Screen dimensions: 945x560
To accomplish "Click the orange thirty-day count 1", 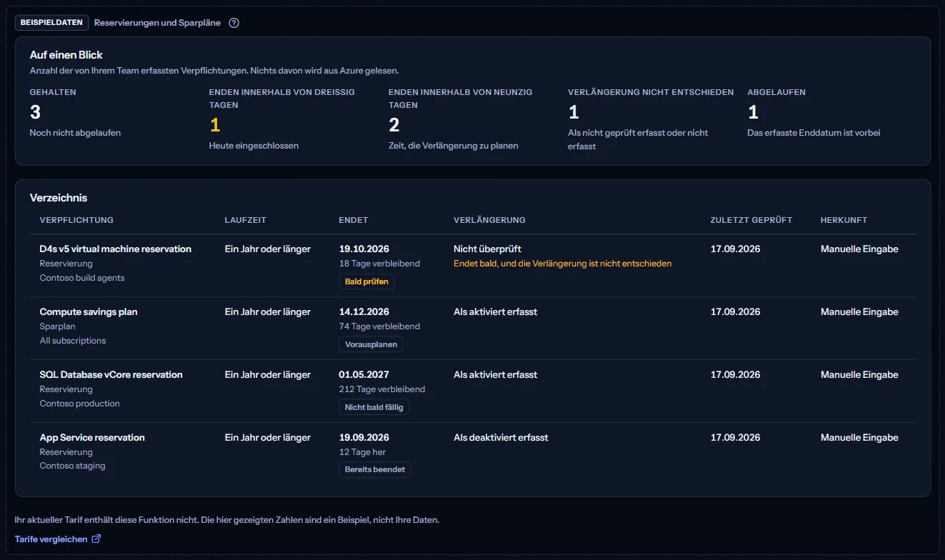I will (x=215, y=125).
